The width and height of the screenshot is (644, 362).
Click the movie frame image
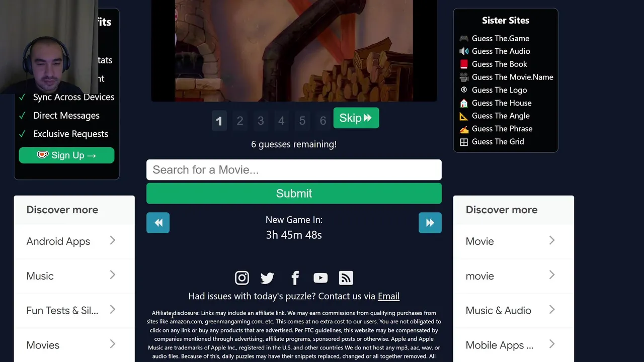(x=294, y=50)
